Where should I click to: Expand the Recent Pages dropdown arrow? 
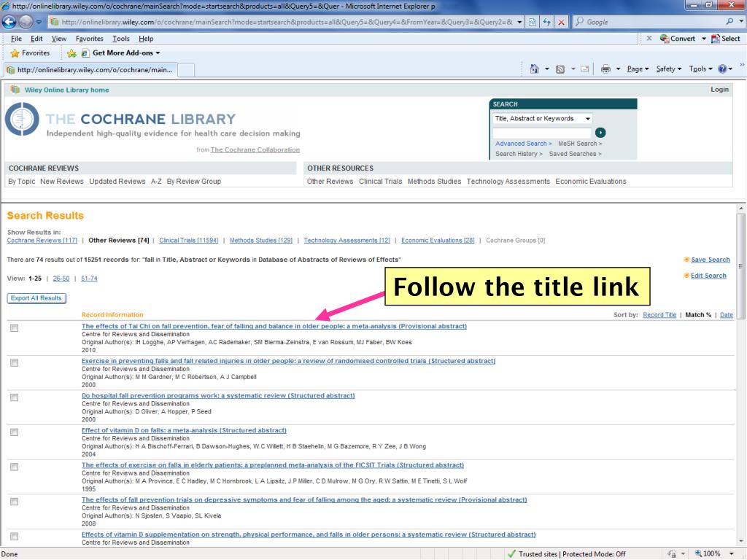39,22
